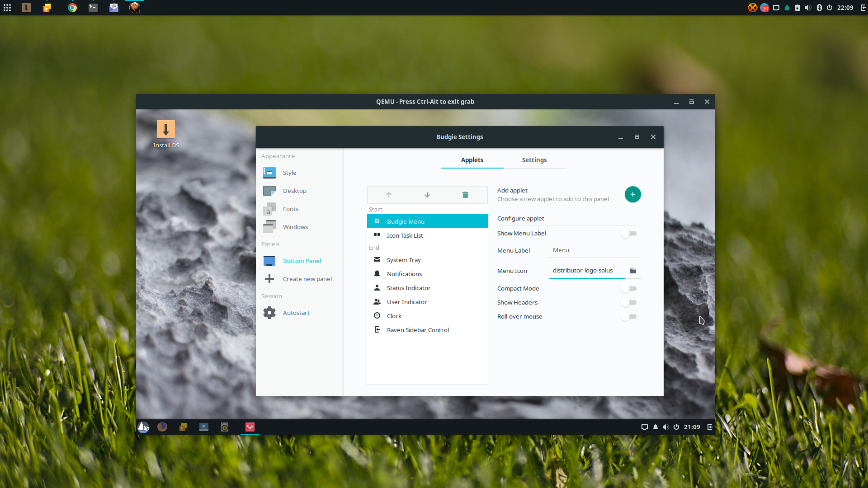Select Bottom Panel in sidebar
The width and height of the screenshot is (868, 488).
pyautogui.click(x=299, y=261)
